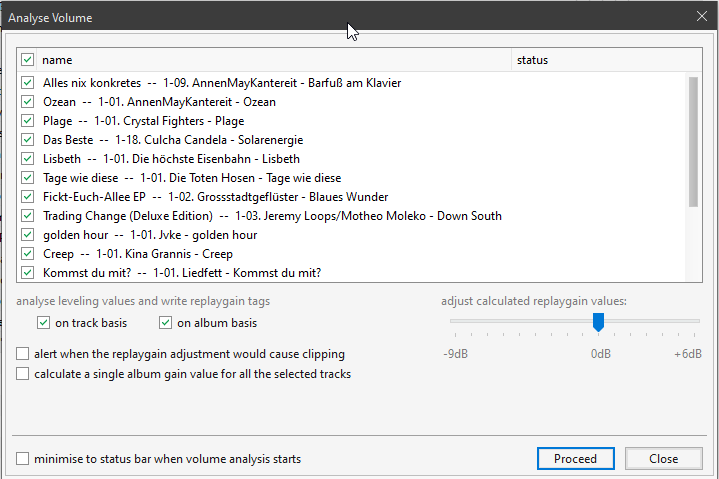
Task: Uncheck the select-all checkbox beside name header
Action: click(x=28, y=60)
